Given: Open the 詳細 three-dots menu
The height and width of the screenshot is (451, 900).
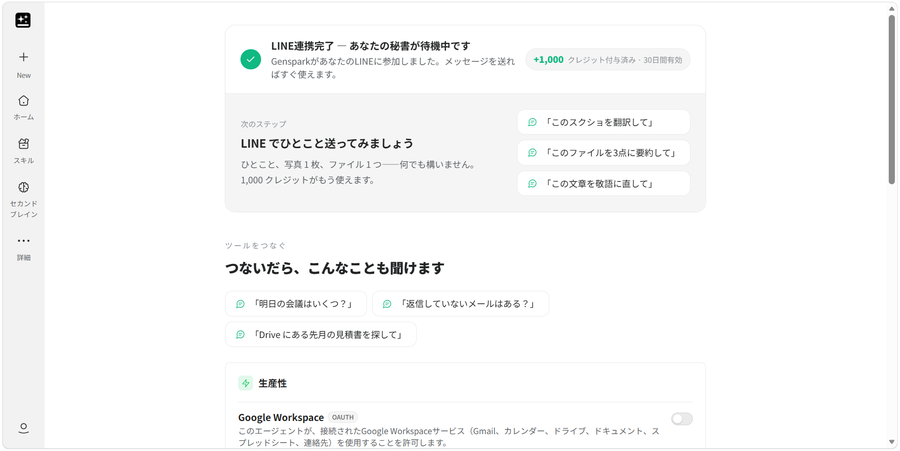Looking at the screenshot, I should (x=24, y=240).
